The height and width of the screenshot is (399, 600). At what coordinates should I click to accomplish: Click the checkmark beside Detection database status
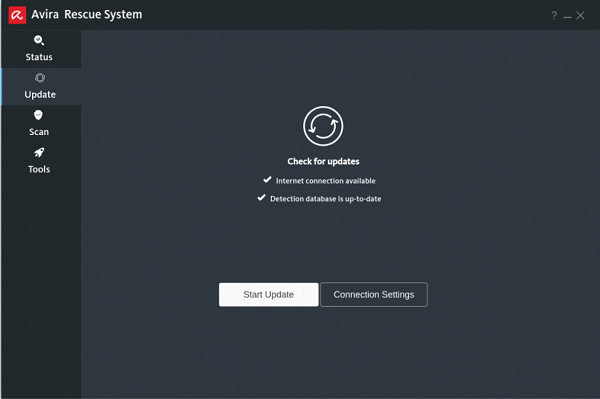pyautogui.click(x=261, y=197)
